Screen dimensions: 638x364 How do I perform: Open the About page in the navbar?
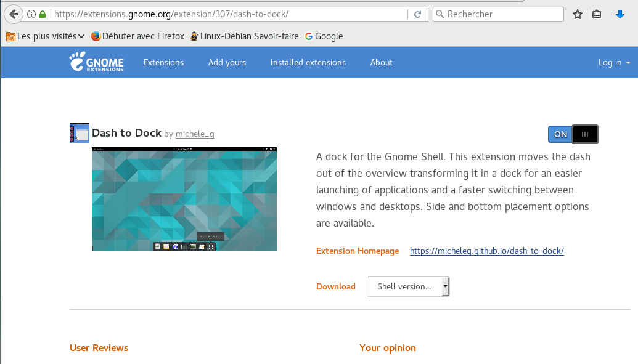pyautogui.click(x=381, y=62)
